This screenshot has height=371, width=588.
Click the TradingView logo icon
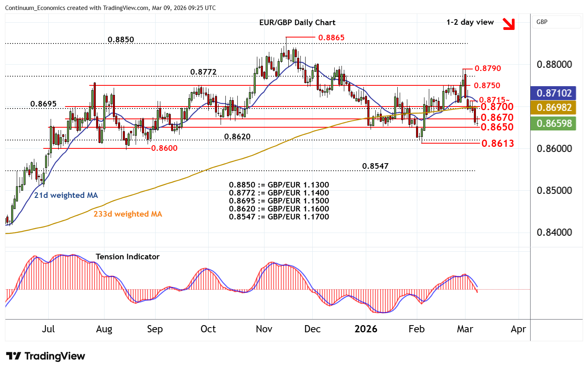tap(13, 356)
